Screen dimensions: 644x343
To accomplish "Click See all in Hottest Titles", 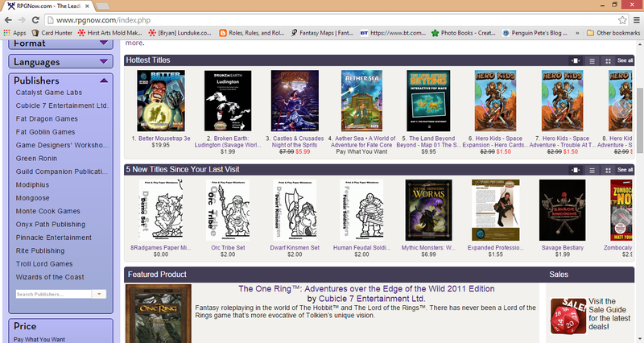I will (x=625, y=60).
